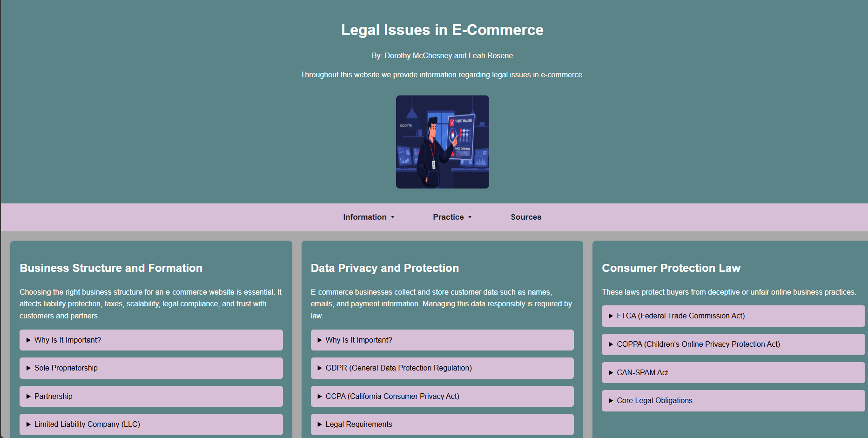The width and height of the screenshot is (868, 438).
Task: Expand the Sole Proprietorship section
Action: (x=151, y=368)
